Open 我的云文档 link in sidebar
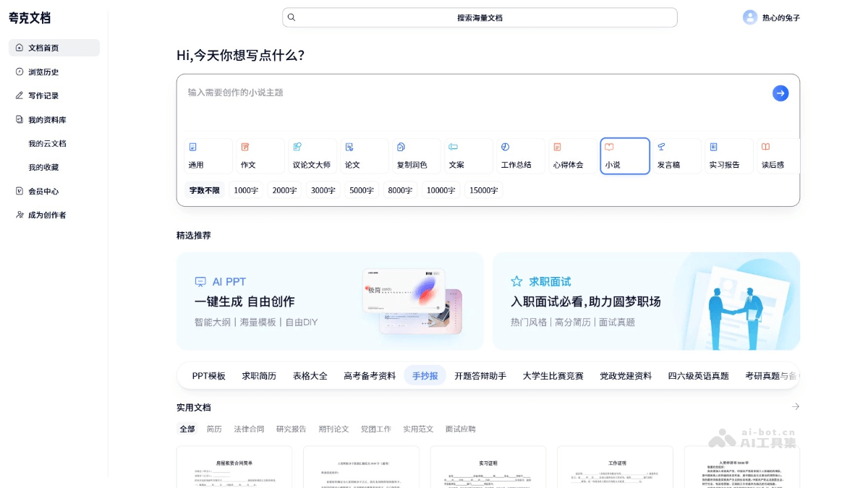 point(47,144)
